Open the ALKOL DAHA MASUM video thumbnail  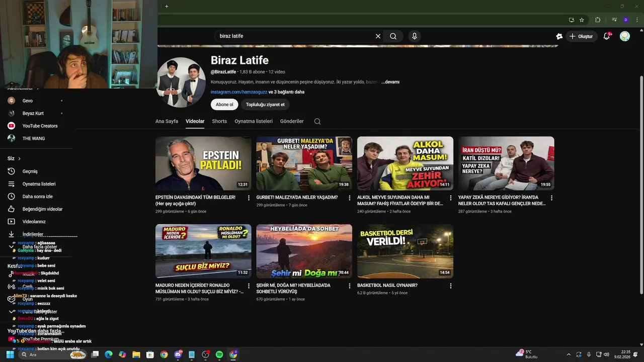405,163
